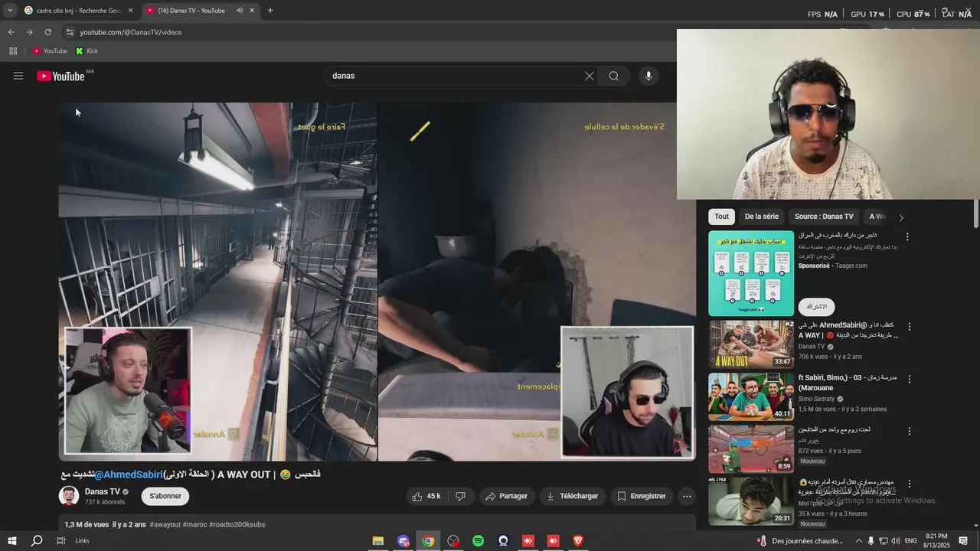This screenshot has width=980, height=551.
Task: Open the ENG language indicator in tray
Action: click(910, 541)
